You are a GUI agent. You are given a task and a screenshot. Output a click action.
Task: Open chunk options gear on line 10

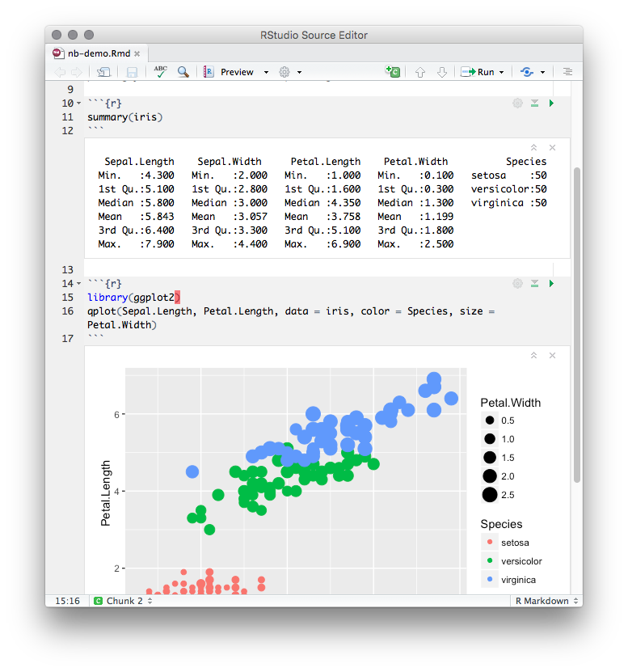[517, 104]
